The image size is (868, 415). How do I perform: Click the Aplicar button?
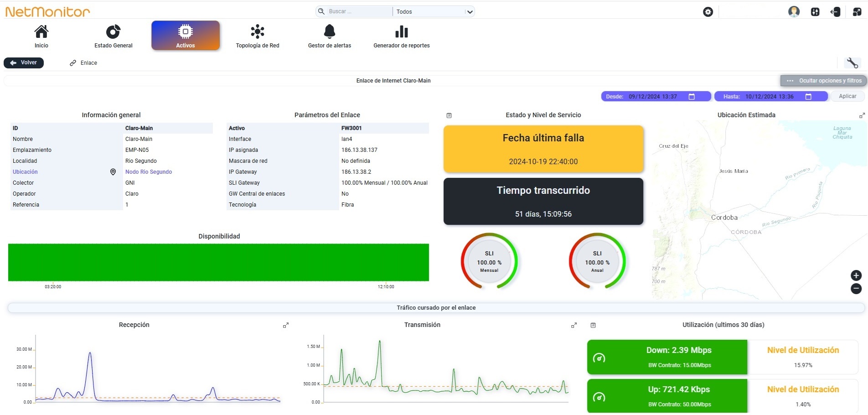tap(847, 96)
